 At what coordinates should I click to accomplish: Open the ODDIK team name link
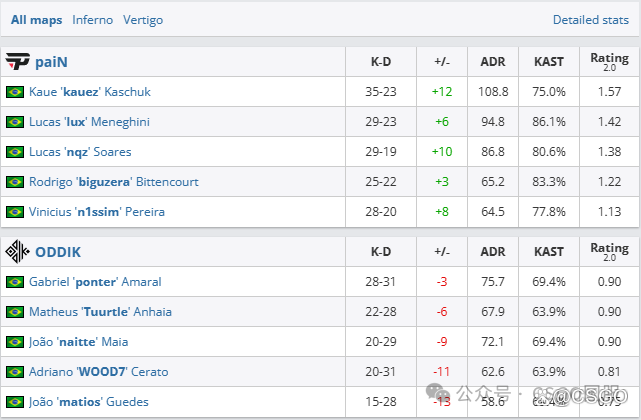[59, 252]
